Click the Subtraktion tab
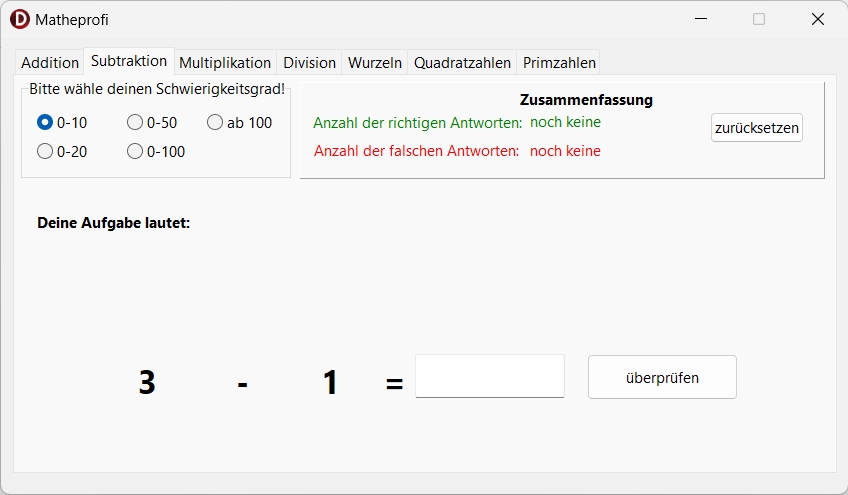Viewport: 848px width, 495px height. [129, 61]
